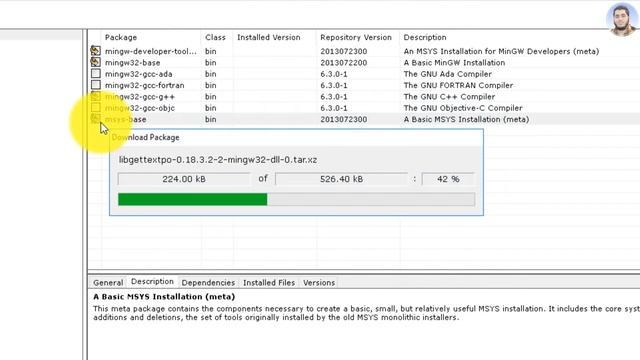Click the 526.40 kB total size field
The height and width of the screenshot is (360, 640).
pyautogui.click(x=341, y=179)
